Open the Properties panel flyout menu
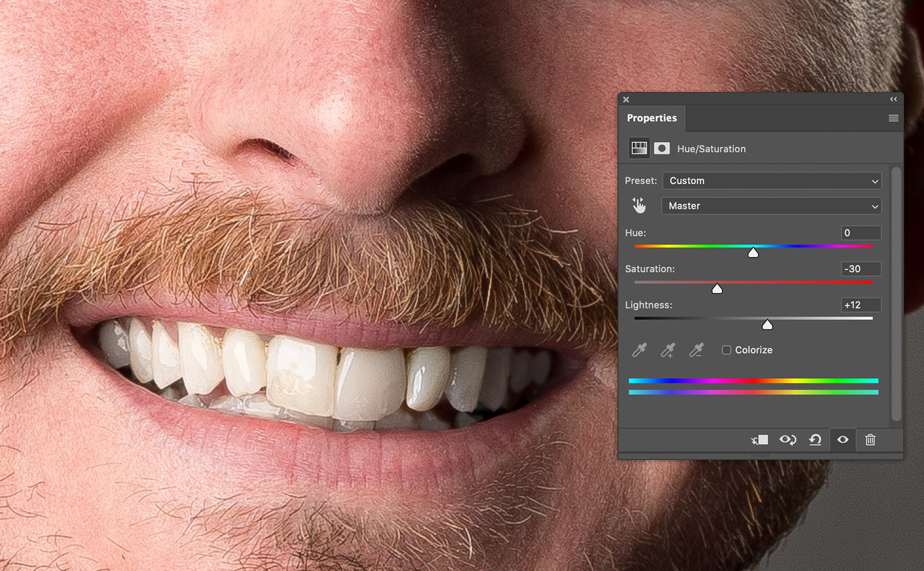 coord(893,118)
